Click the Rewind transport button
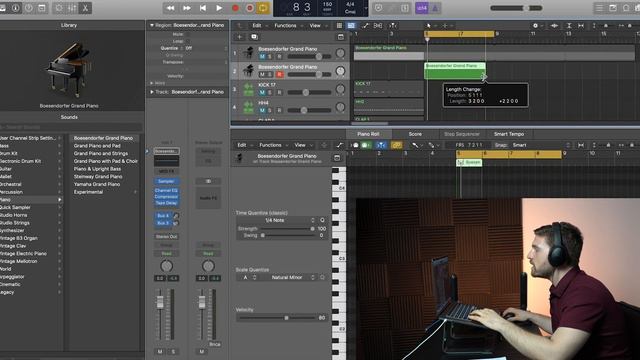The height and width of the screenshot is (360, 640). (x=171, y=8)
